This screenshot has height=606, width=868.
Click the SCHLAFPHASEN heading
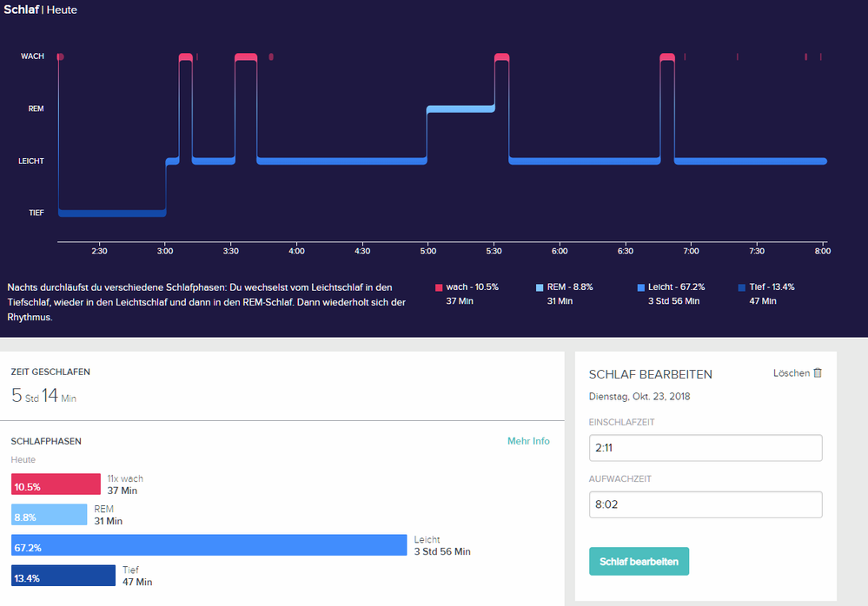click(46, 441)
